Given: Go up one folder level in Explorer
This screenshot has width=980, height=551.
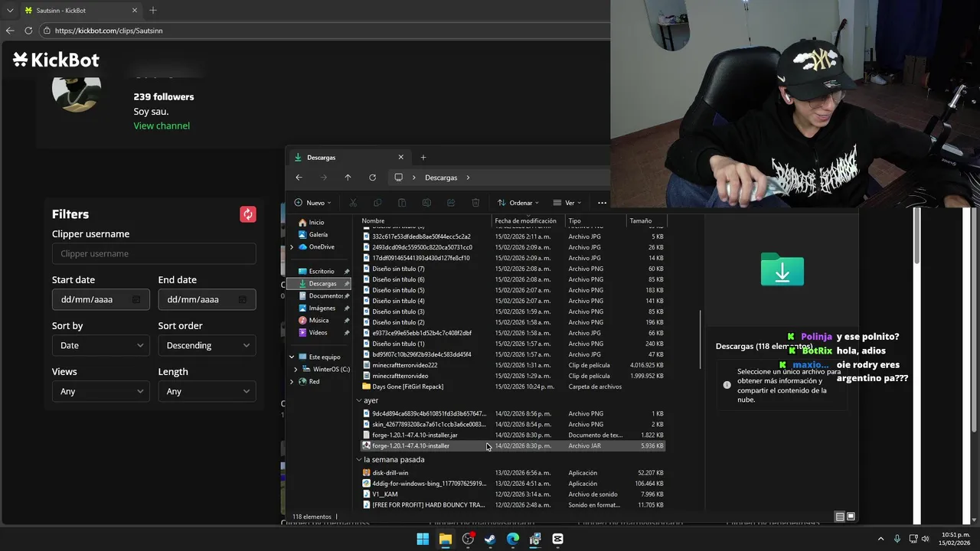Looking at the screenshot, I should pyautogui.click(x=348, y=178).
